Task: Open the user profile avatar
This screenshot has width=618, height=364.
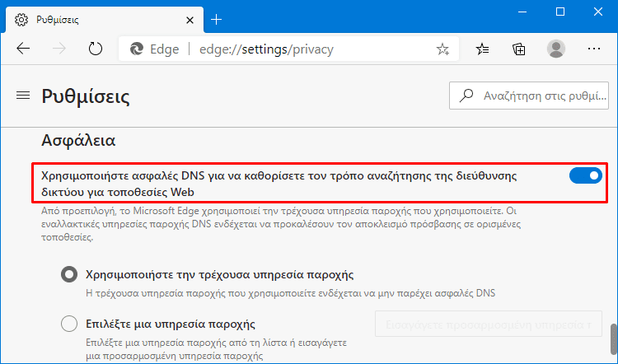Action: pos(556,49)
